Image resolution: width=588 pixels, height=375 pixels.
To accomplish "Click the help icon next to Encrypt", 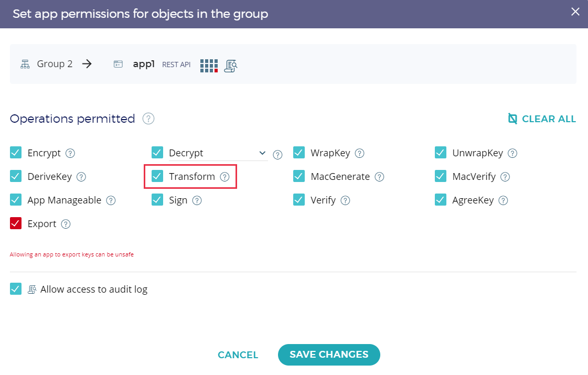I will tap(70, 153).
